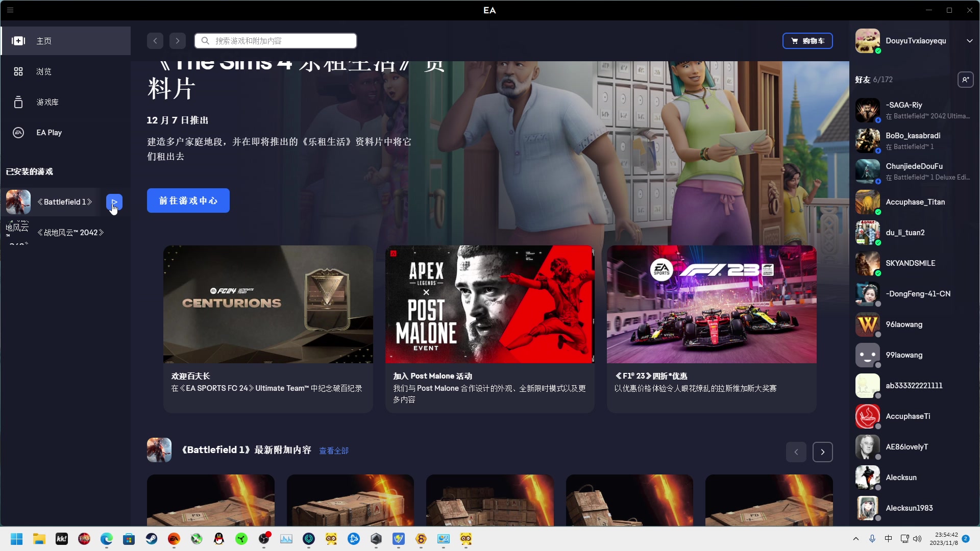Open the 浏览 browse tab
Screen dimensions: 980x551
pyautogui.click(x=66, y=71)
